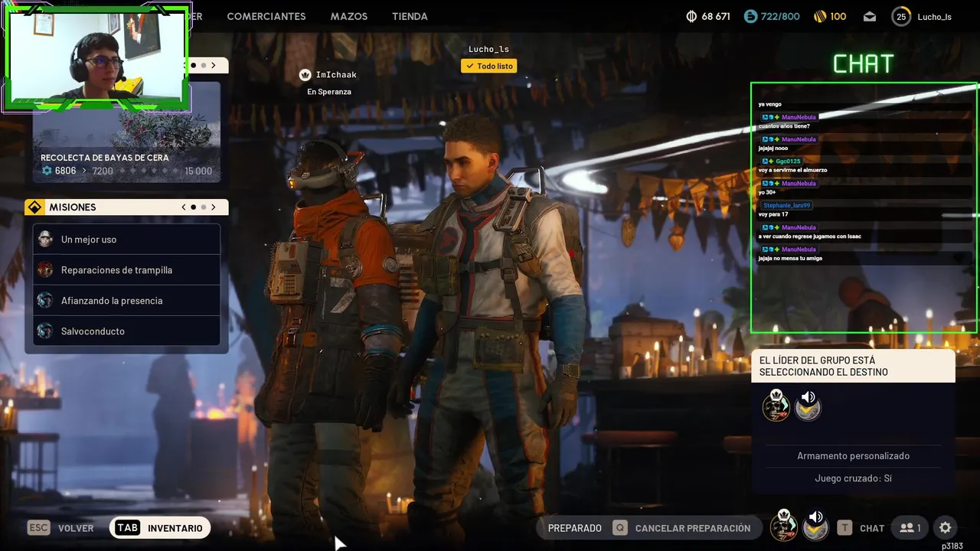
Task: Click the green CHAT overlay title
Action: tap(864, 64)
